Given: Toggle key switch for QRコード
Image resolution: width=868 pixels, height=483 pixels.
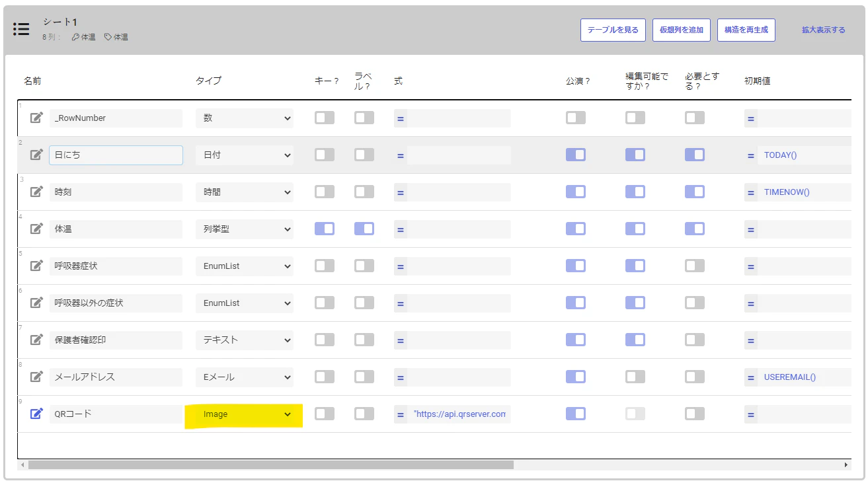Looking at the screenshot, I should [x=325, y=414].
